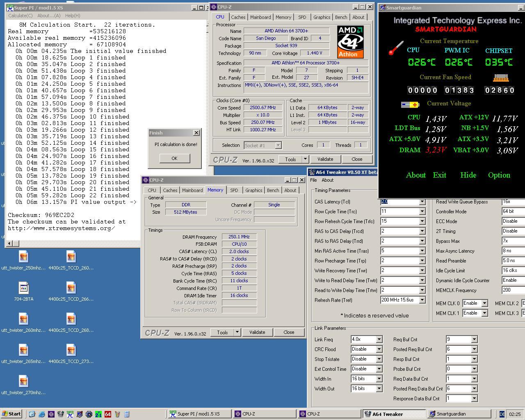Open the Calculate menu in Super PI
The height and width of the screenshot is (420, 525).
click(21, 16)
